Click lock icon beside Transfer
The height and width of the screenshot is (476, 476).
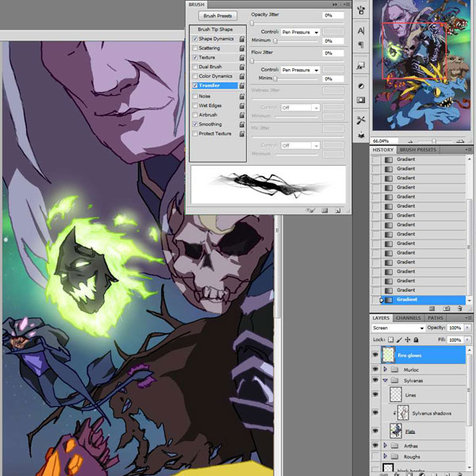(242, 86)
